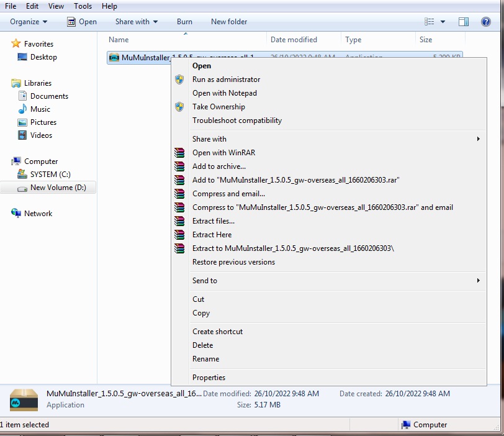Image resolution: width=504 pixels, height=436 pixels.
Task: Click the WinRAR icon beside Extract Here
Action: [x=179, y=235]
